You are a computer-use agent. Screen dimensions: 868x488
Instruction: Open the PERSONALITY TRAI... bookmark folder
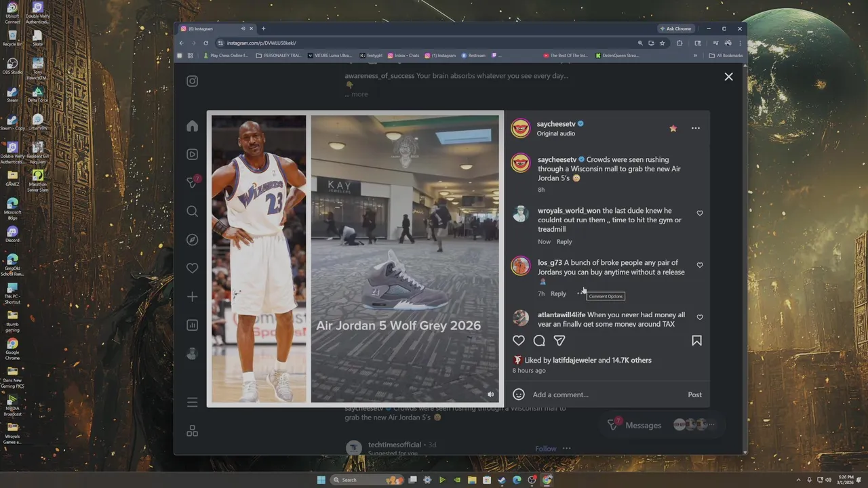pyautogui.click(x=278, y=56)
